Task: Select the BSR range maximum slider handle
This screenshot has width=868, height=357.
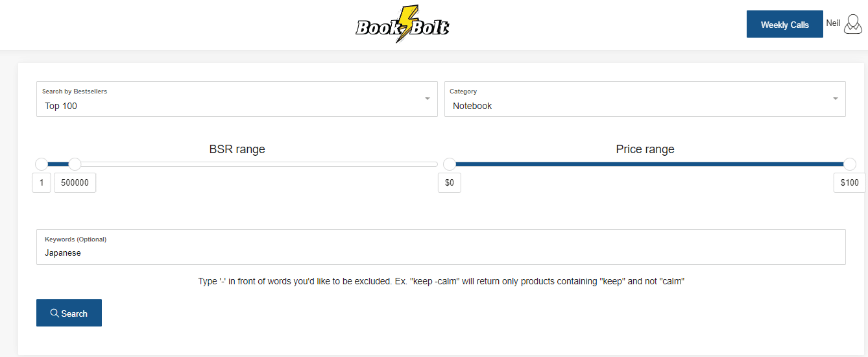Action: [75, 164]
